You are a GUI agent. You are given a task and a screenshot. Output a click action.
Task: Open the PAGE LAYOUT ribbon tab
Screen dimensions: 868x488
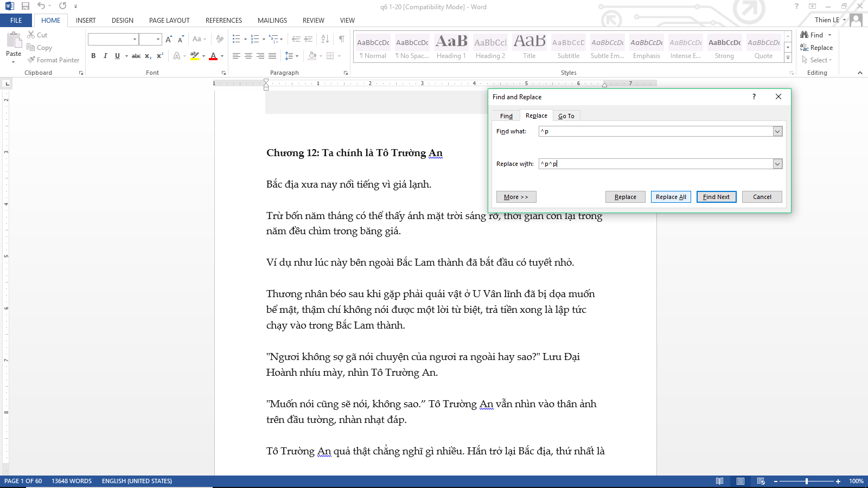pyautogui.click(x=169, y=21)
